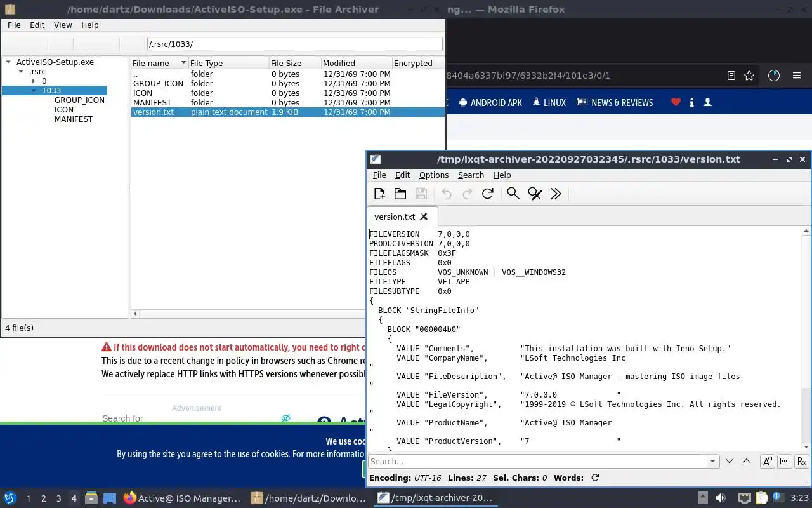Screen dimensions: 812x508
Task: Expand the 0 tree node
Action: click(34, 81)
